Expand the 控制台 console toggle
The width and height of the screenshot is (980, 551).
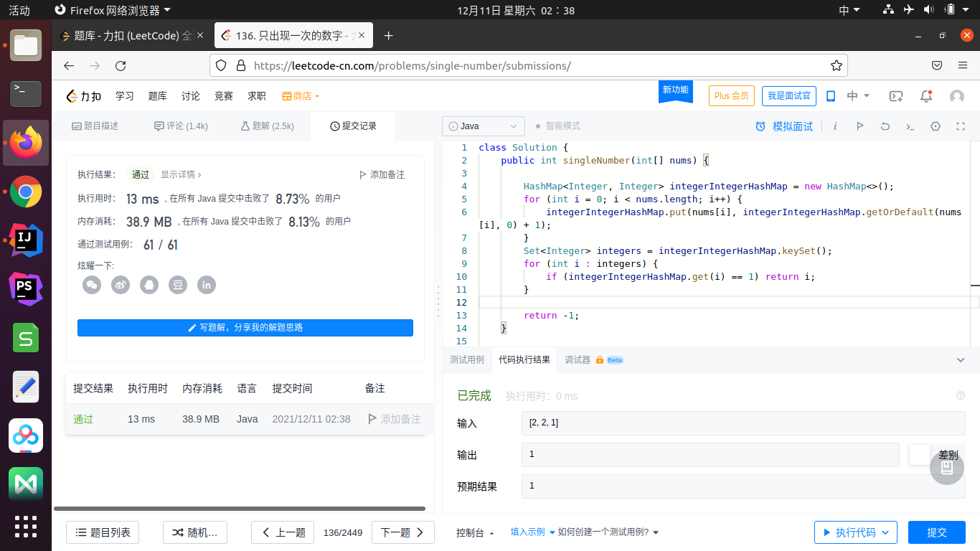click(x=475, y=532)
